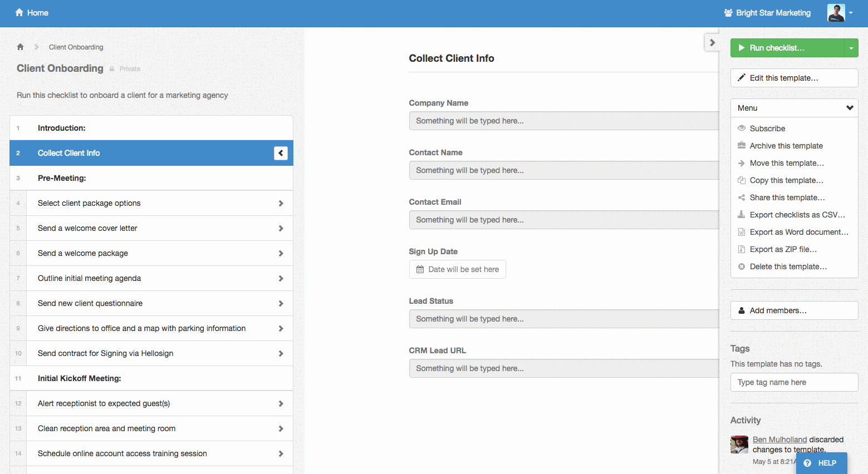Expand Send a welcome cover letter task
This screenshot has width=868, height=474.
pyautogui.click(x=281, y=228)
